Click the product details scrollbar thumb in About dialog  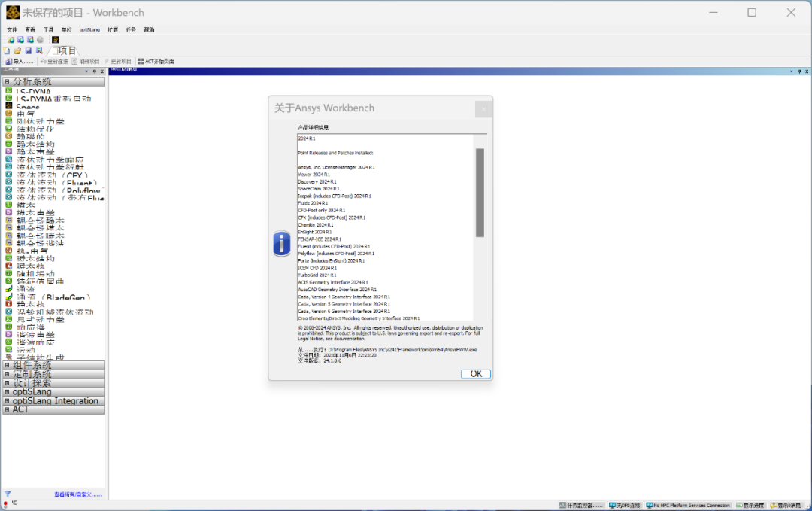[480, 193]
